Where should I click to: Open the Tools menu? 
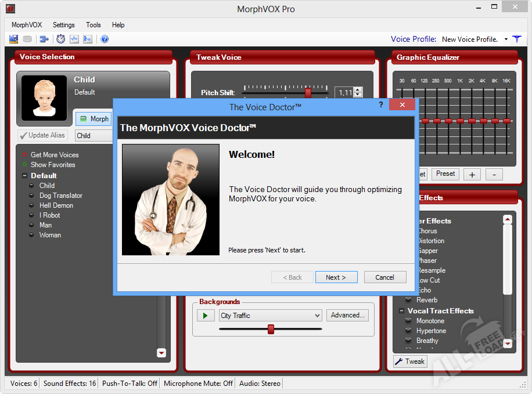[x=93, y=25]
